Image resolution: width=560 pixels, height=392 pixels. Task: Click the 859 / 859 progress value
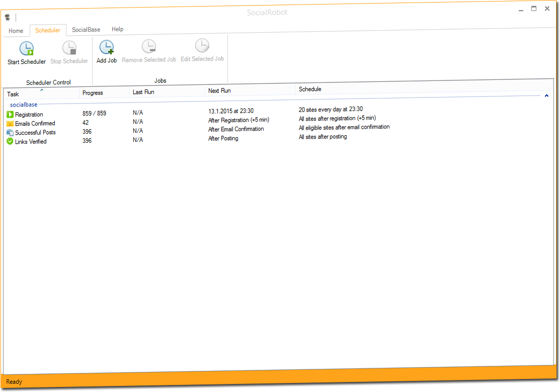(x=94, y=114)
